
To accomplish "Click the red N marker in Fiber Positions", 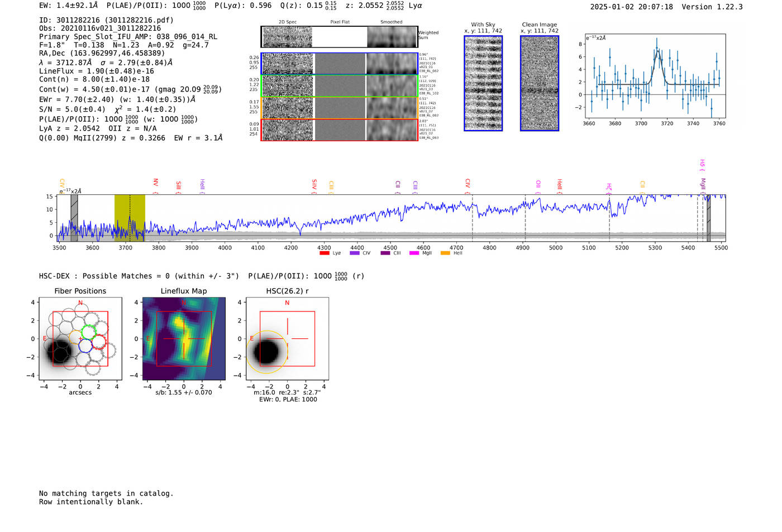I will (80, 303).
